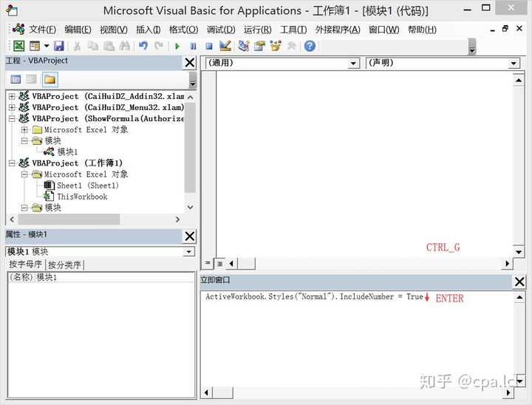Click View Object icon in project pane
Image resolution: width=532 pixels, height=405 pixels.
coord(31,79)
